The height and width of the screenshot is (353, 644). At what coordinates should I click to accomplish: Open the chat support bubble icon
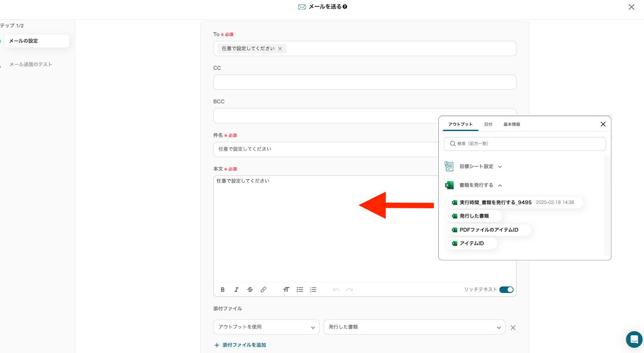[634, 339]
